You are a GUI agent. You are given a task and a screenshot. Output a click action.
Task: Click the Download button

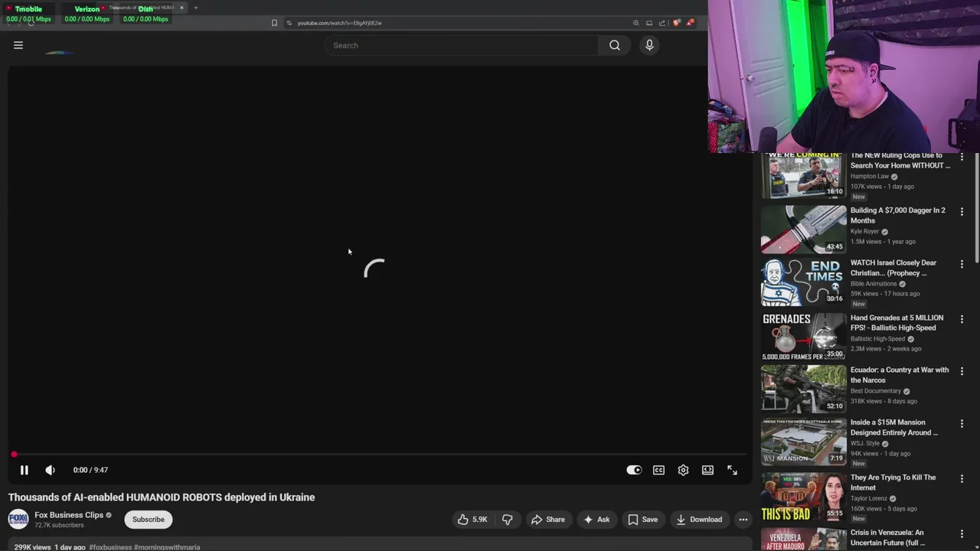pyautogui.click(x=699, y=520)
